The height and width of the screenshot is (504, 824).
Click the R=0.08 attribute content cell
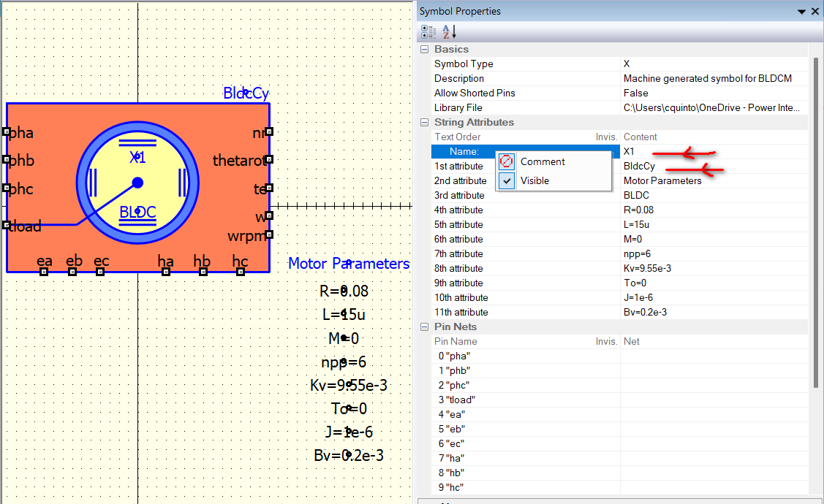pos(638,210)
